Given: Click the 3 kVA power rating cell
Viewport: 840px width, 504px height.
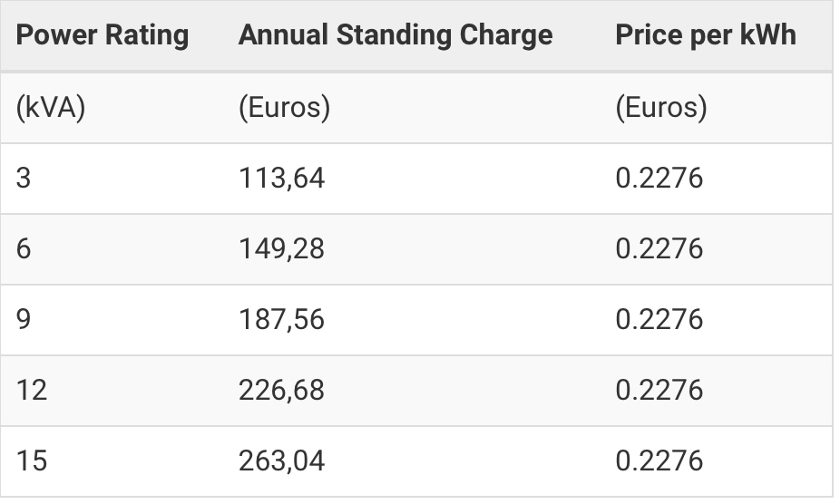Looking at the screenshot, I should pos(24,178).
